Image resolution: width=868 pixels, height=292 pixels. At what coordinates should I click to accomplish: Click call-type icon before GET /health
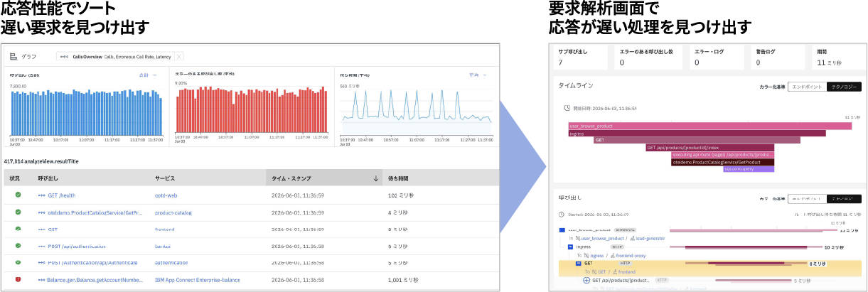(41, 195)
